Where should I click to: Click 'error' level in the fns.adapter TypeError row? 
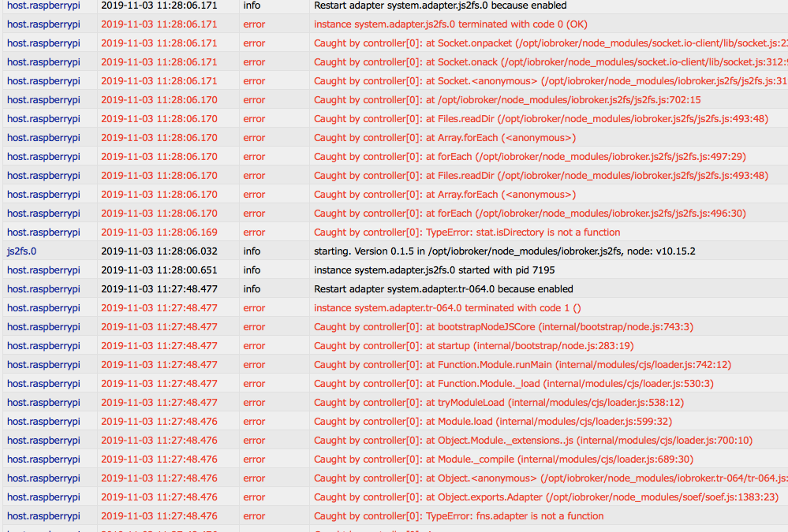254,516
